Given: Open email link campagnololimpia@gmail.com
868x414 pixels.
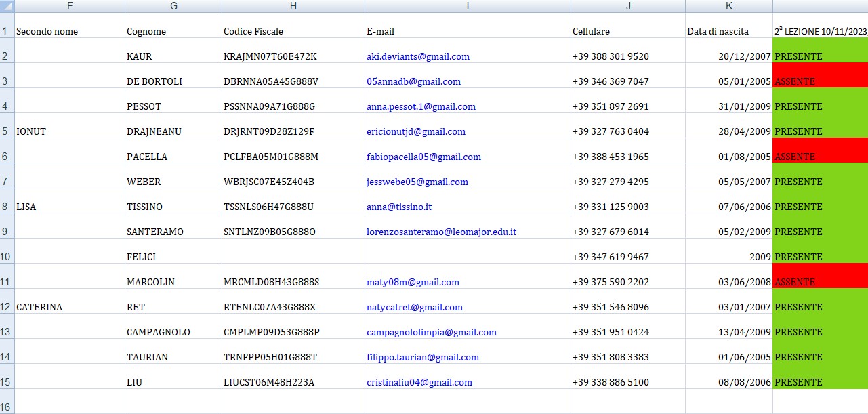Looking at the screenshot, I should pyautogui.click(x=432, y=332).
